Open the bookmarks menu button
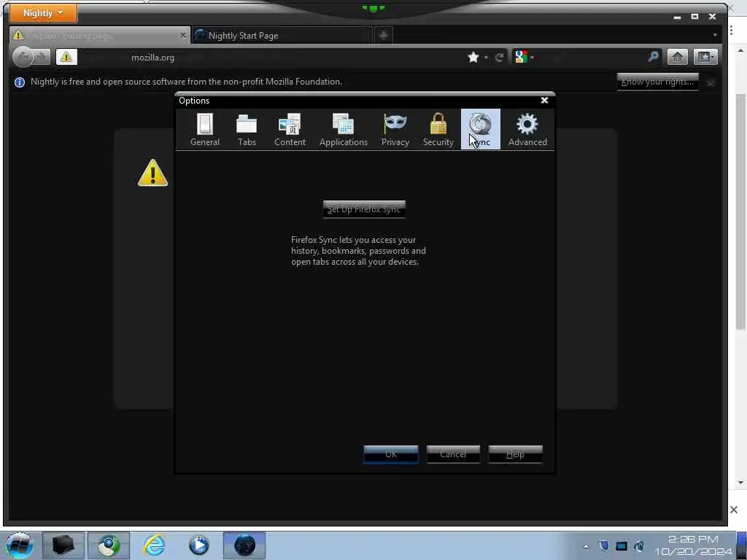Image resolution: width=747 pixels, height=560 pixels. pos(705,57)
